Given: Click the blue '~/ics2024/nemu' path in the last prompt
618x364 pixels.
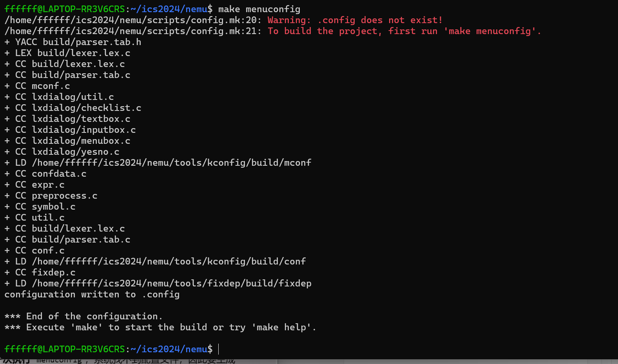Looking at the screenshot, I should 169,349.
